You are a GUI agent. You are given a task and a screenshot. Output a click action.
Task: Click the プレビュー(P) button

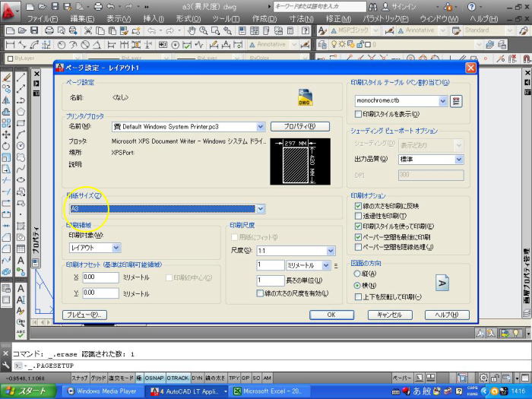pyautogui.click(x=85, y=315)
